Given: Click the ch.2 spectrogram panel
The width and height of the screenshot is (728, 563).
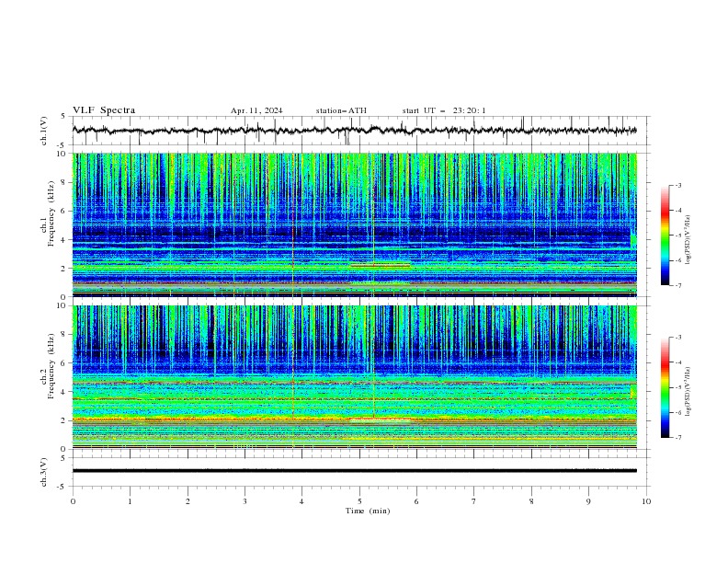Looking at the screenshot, I should click(x=354, y=377).
